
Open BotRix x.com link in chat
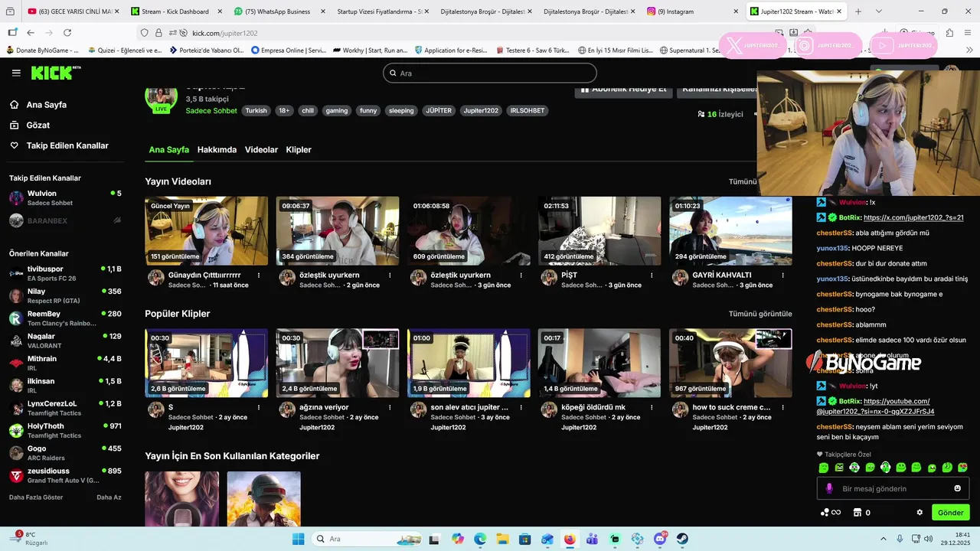[913, 218]
